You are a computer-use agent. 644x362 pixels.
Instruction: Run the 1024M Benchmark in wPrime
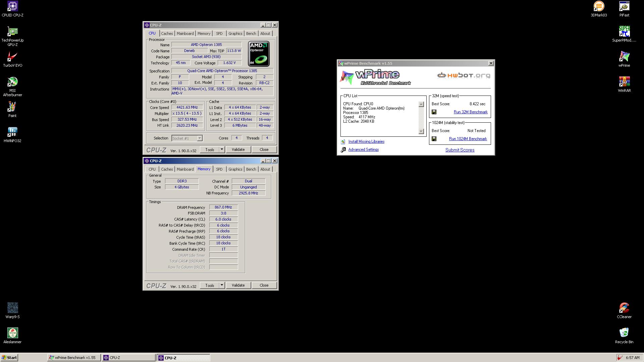click(x=468, y=139)
